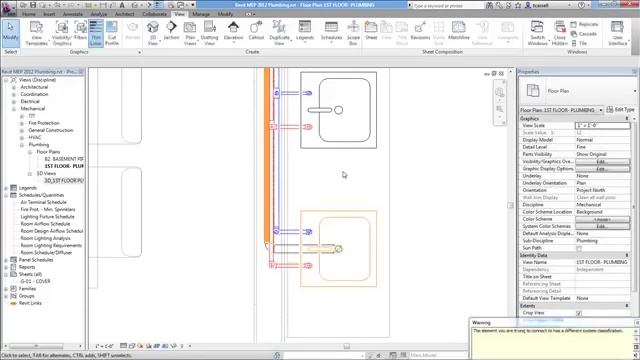Viewport: 640px width, 360px height.
Task: Open the Legends tool
Action: tap(305, 32)
